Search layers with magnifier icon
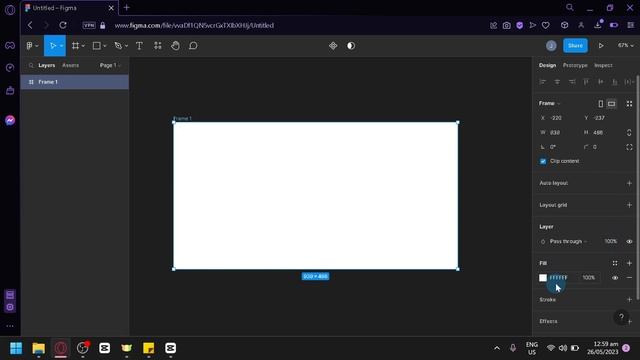The image size is (640, 360). click(31, 65)
